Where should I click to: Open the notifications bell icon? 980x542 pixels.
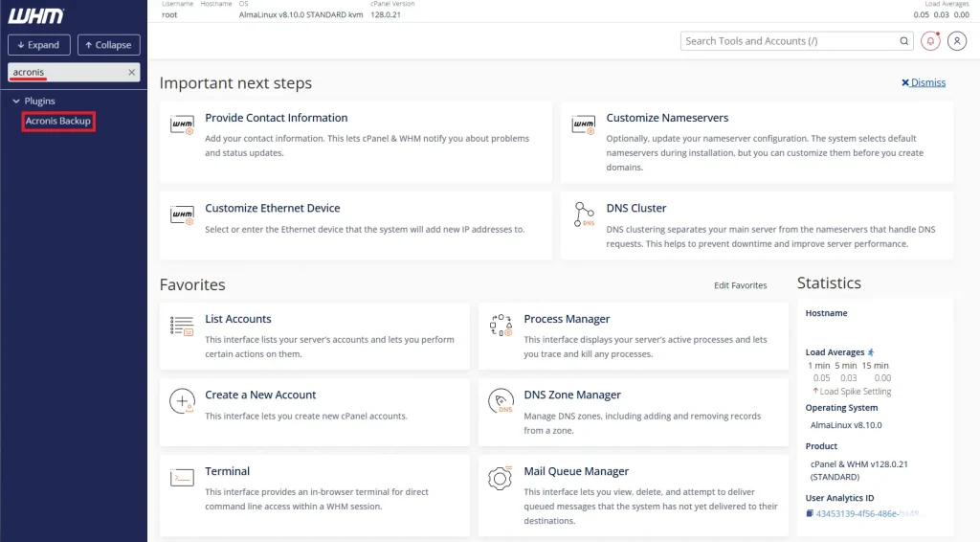click(x=930, y=41)
